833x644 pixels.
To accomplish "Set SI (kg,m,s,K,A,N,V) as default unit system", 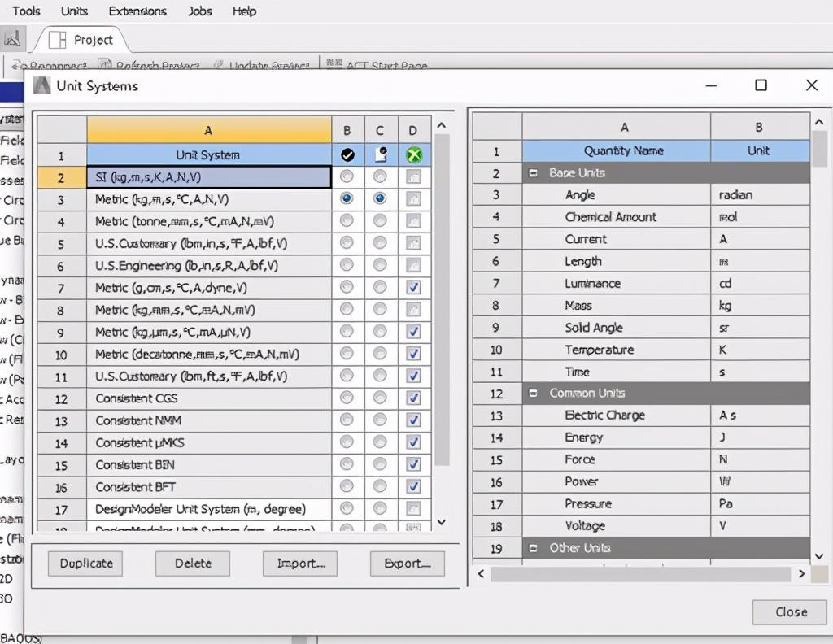I will [x=380, y=176].
